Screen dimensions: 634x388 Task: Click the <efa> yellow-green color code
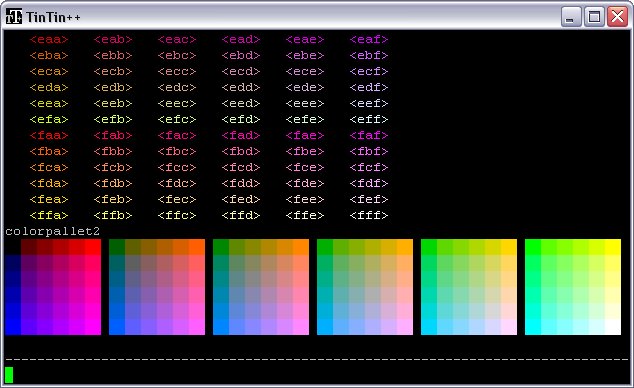coord(49,120)
